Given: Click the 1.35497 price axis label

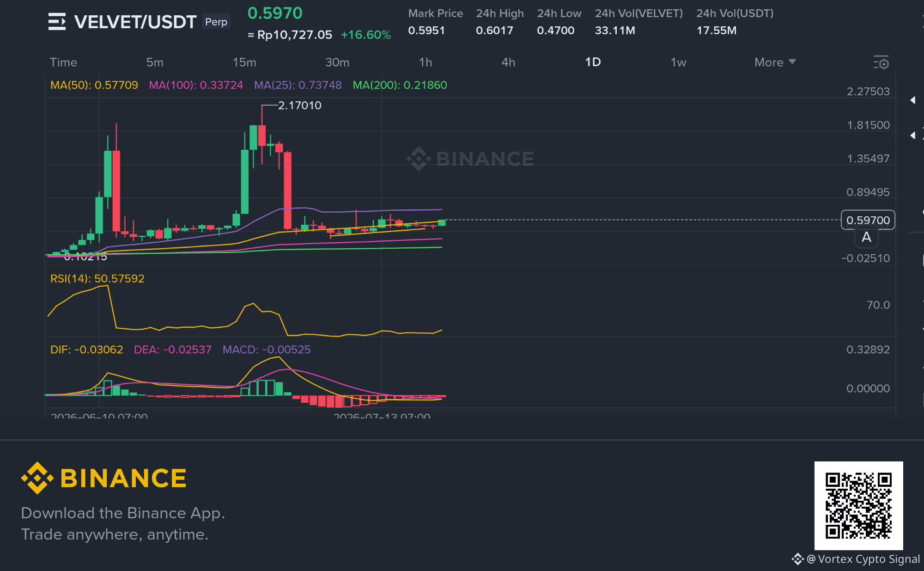Looking at the screenshot, I should tap(868, 159).
